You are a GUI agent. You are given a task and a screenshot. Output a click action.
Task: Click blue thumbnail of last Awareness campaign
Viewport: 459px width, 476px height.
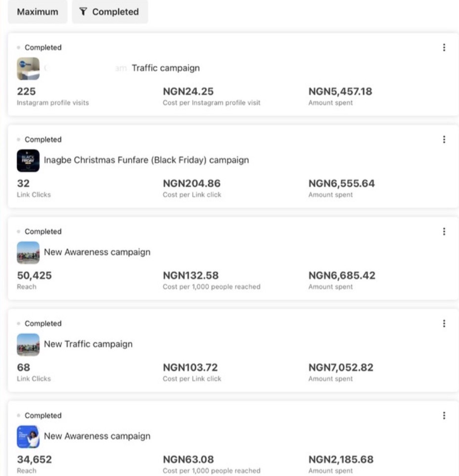point(28,436)
